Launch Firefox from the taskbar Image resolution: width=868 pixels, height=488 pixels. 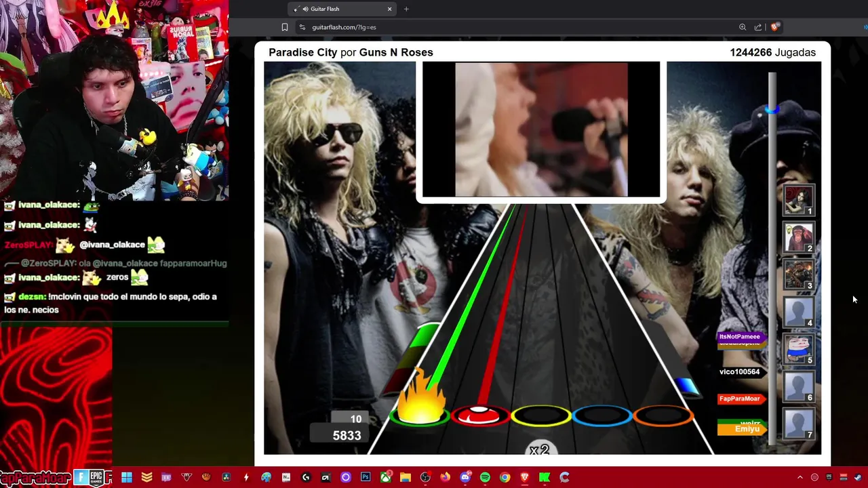[446, 477]
